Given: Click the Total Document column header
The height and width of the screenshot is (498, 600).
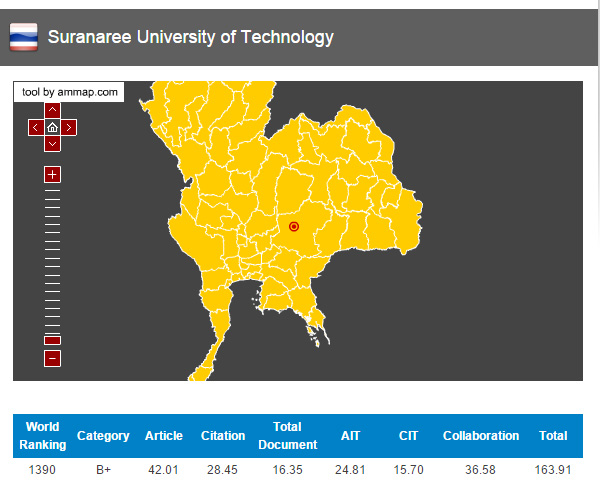Looking at the screenshot, I should pyautogui.click(x=287, y=436).
